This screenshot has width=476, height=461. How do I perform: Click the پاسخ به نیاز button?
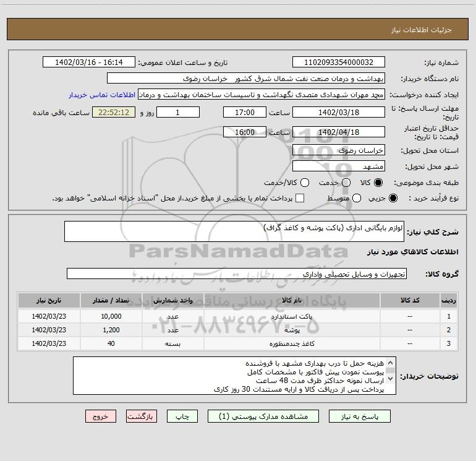359,416
